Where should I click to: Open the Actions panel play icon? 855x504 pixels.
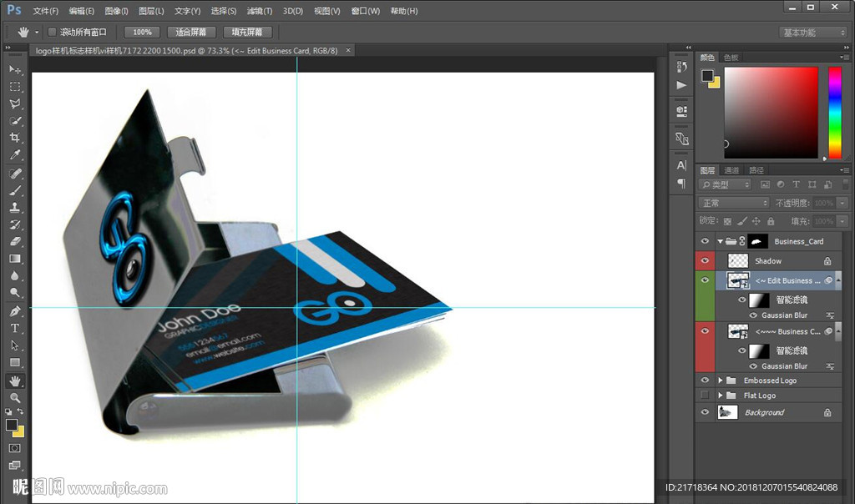pos(681,85)
